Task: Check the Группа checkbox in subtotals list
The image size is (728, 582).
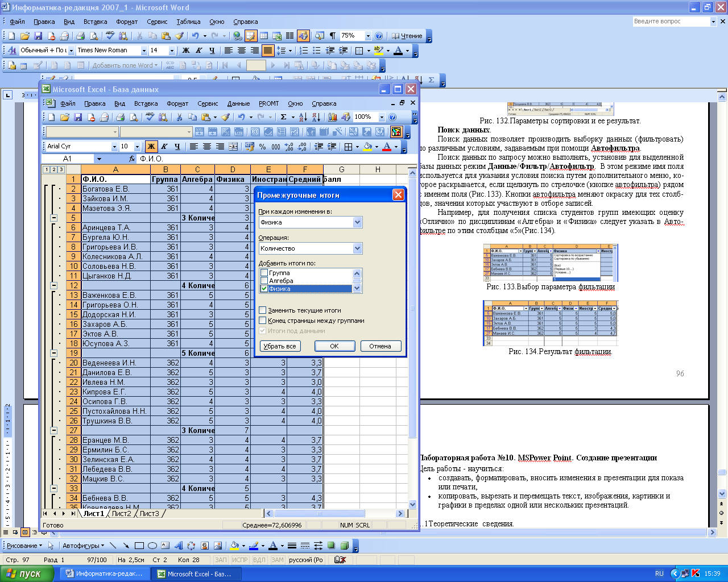Action: point(264,273)
